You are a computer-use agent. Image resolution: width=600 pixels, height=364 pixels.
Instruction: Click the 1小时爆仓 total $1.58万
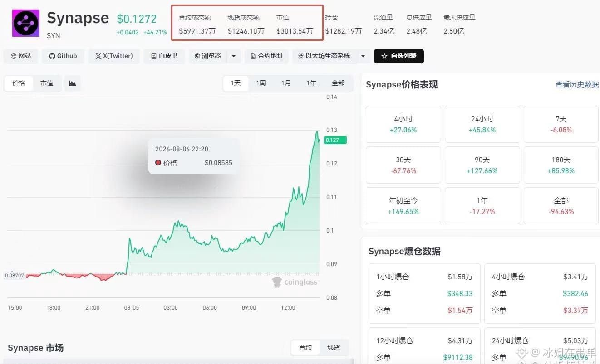[460, 277]
